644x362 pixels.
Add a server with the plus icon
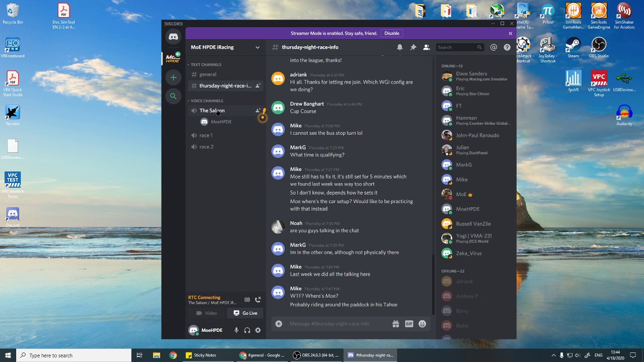(x=173, y=77)
